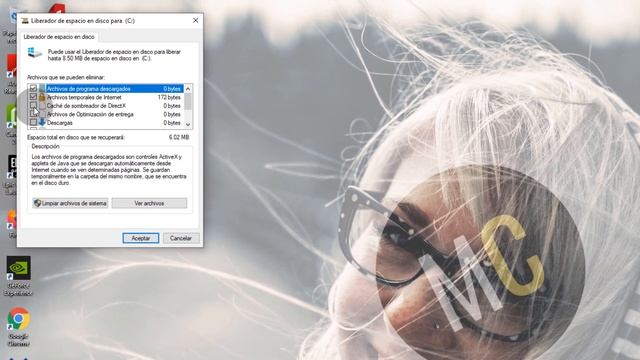Open Google Chrome desktop shortcut
The height and width of the screenshot is (360, 640).
18,327
